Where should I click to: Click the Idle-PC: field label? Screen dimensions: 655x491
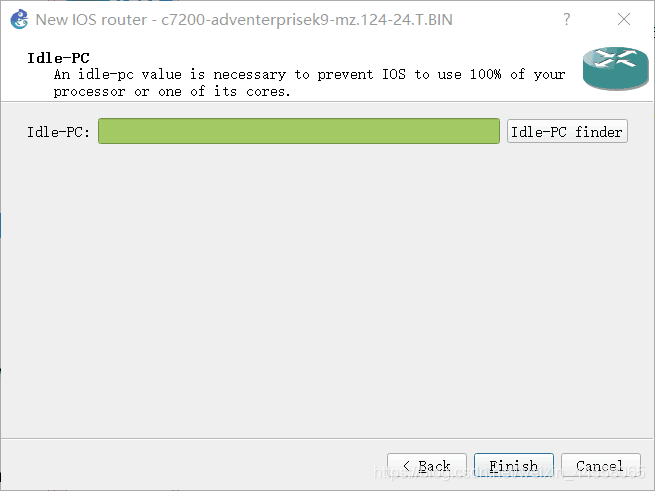tap(58, 132)
